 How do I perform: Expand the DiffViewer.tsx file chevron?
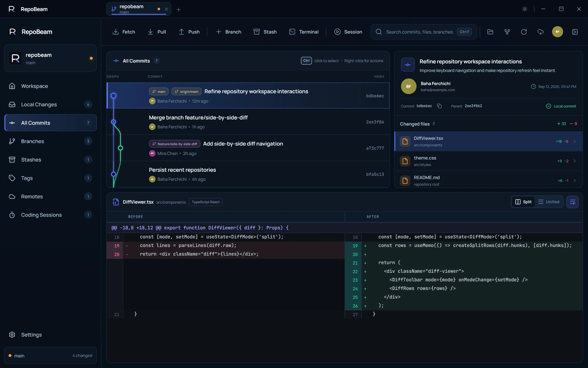[x=575, y=141]
